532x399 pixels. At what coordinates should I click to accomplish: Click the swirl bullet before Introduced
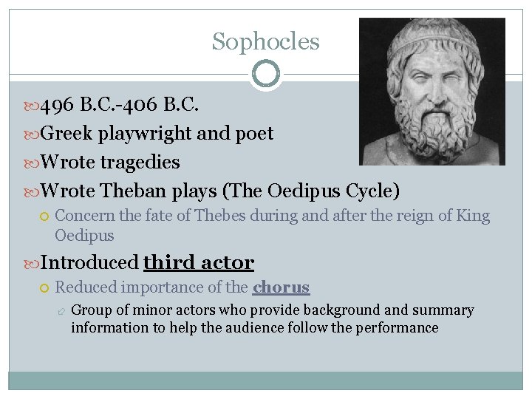coord(32,264)
